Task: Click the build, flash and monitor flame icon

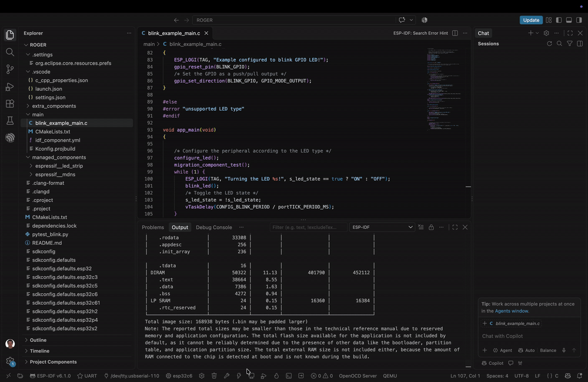Action: tap(276, 376)
